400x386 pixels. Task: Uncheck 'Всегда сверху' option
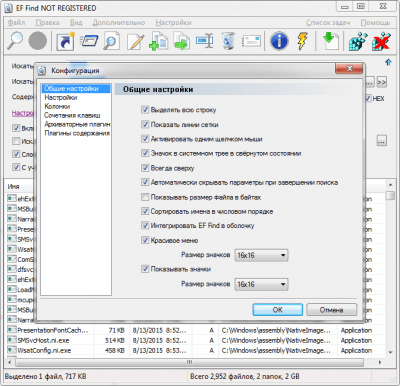[145, 168]
